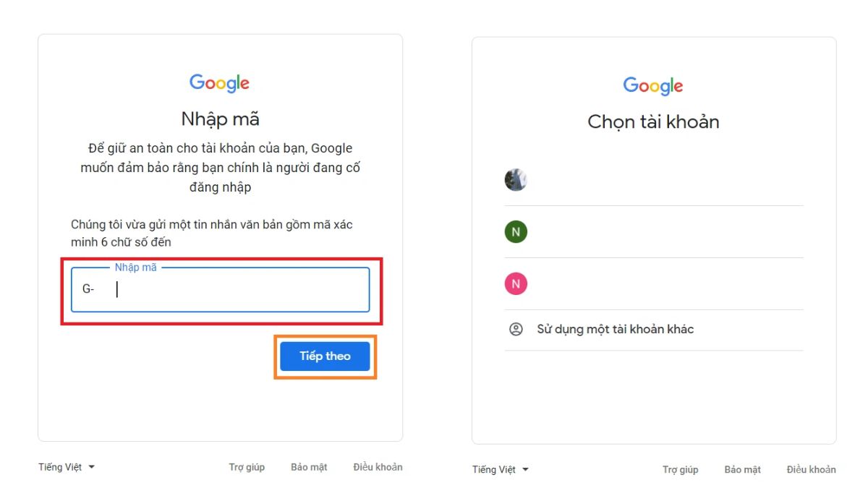Click the "G-" prefix inside the code field
This screenshot has width=868, height=488.
88,289
